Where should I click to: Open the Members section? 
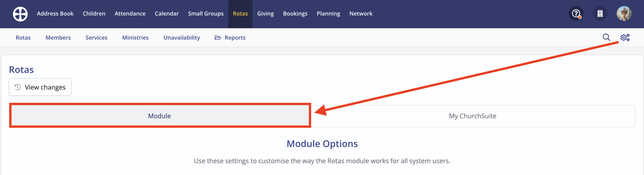click(x=58, y=37)
